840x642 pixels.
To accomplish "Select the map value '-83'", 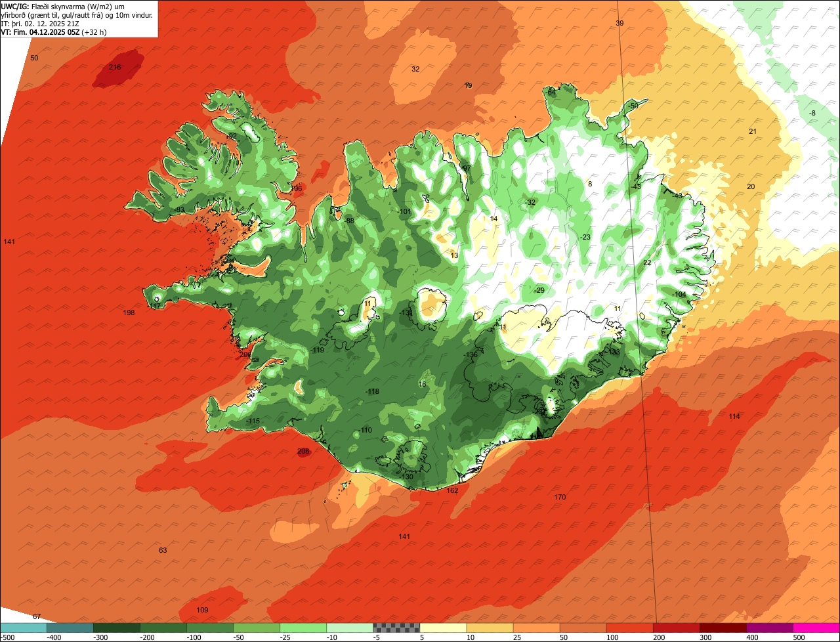I will tap(179, 209).
